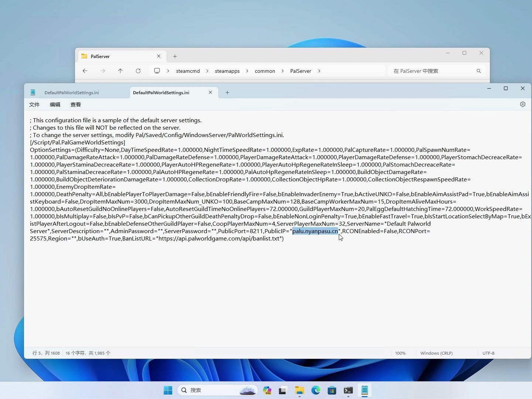
Task: Expand the chevron after PalServer breadcrumb
Action: pyautogui.click(x=319, y=71)
